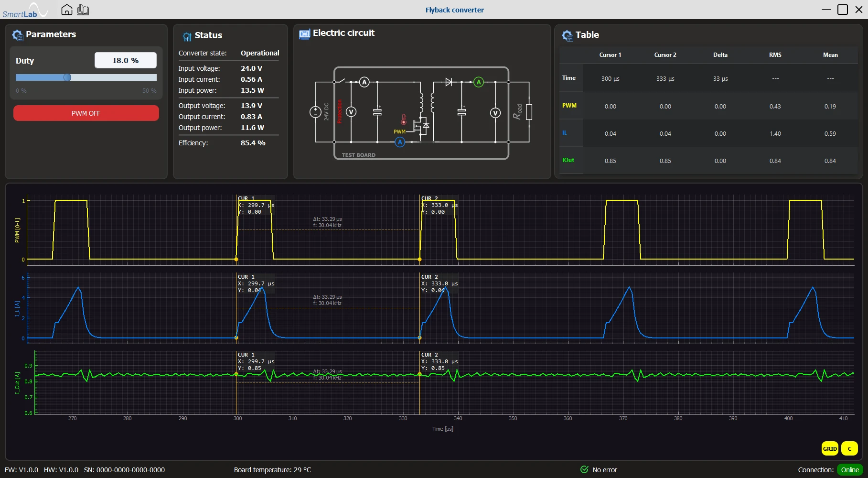This screenshot has height=478, width=868.
Task: Click the serial number text
Action: pos(124,470)
